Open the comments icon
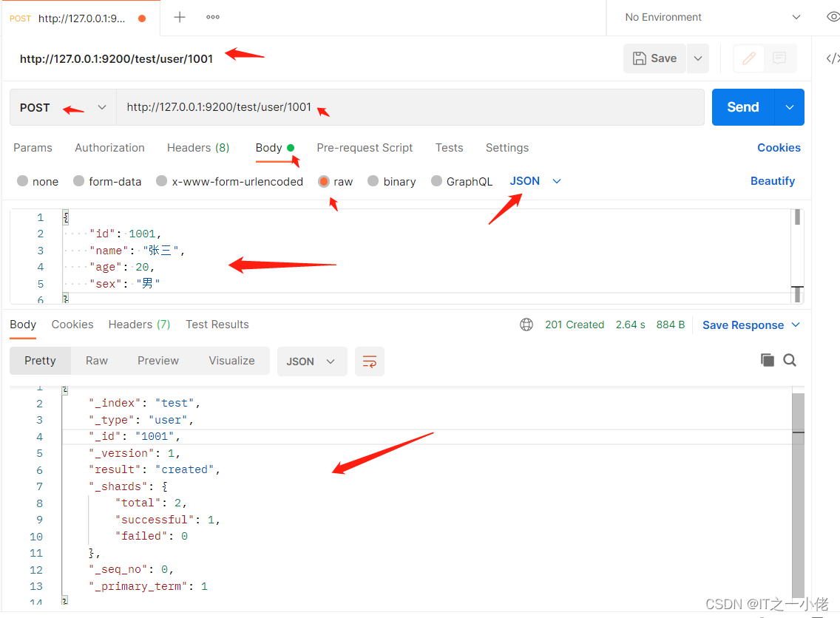 779,58
